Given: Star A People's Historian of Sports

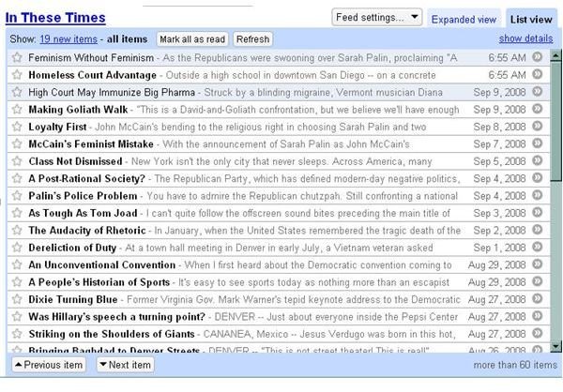Looking at the screenshot, I should pyautogui.click(x=17, y=281).
